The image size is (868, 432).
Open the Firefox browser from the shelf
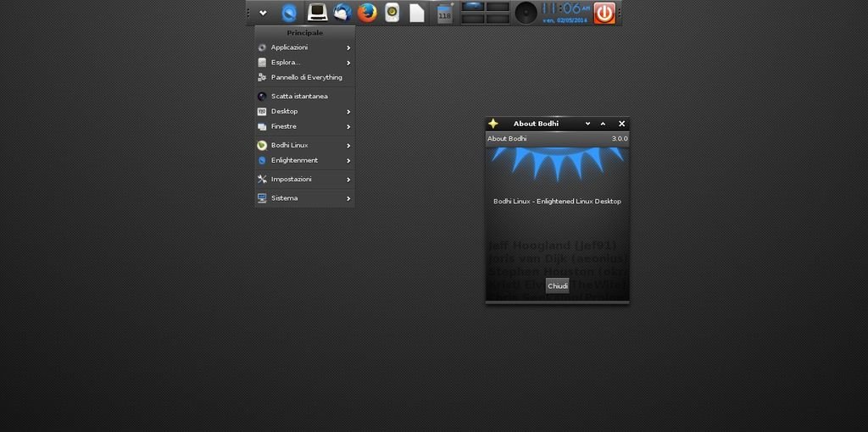[366, 13]
